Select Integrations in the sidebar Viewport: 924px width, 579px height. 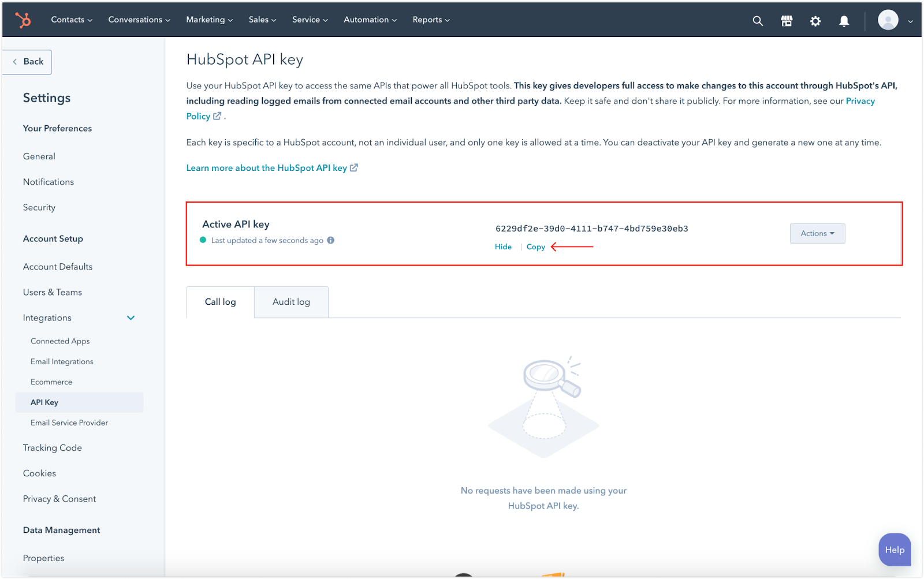(x=47, y=318)
